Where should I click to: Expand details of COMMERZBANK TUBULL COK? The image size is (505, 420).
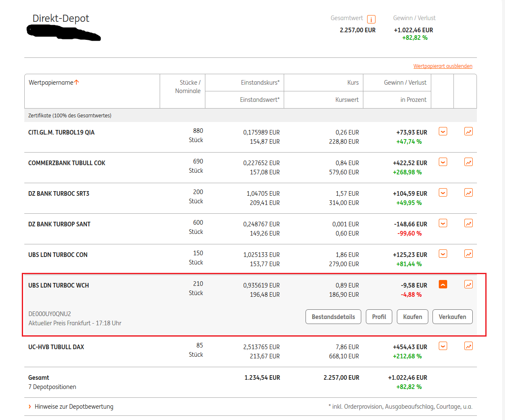443,162
